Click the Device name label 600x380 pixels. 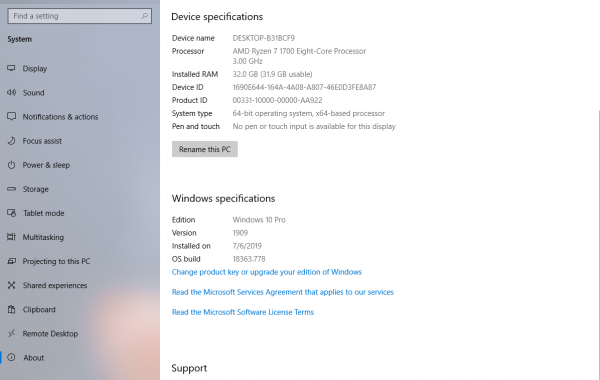tap(193, 38)
